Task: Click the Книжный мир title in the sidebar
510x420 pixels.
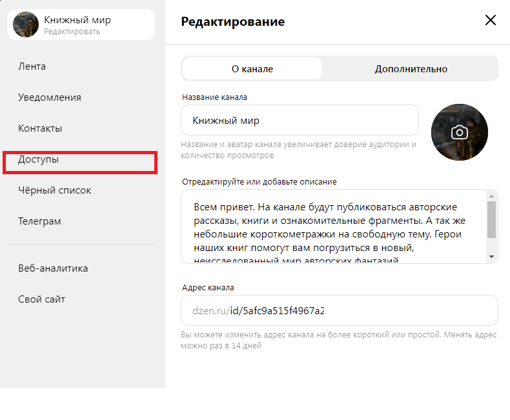Action: click(x=77, y=20)
